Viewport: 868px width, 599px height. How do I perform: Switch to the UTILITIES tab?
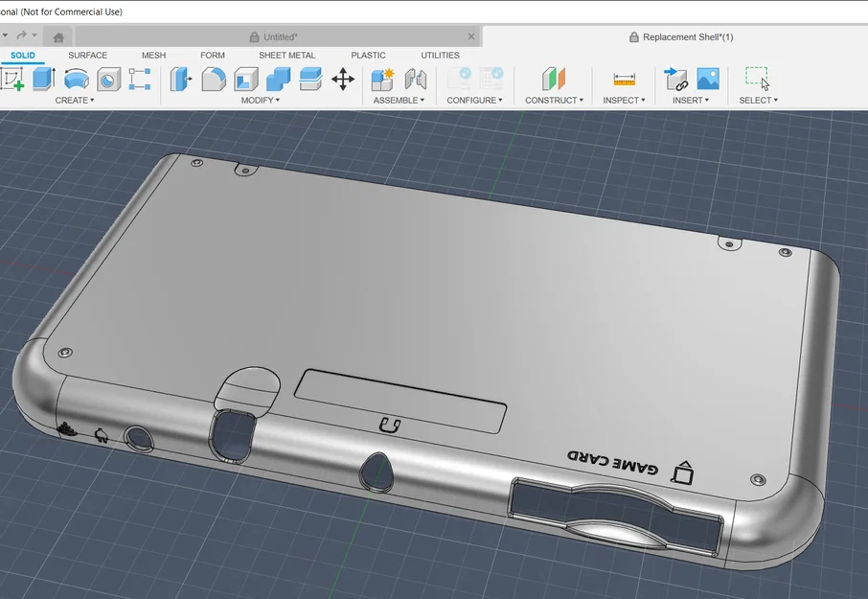[440, 56]
